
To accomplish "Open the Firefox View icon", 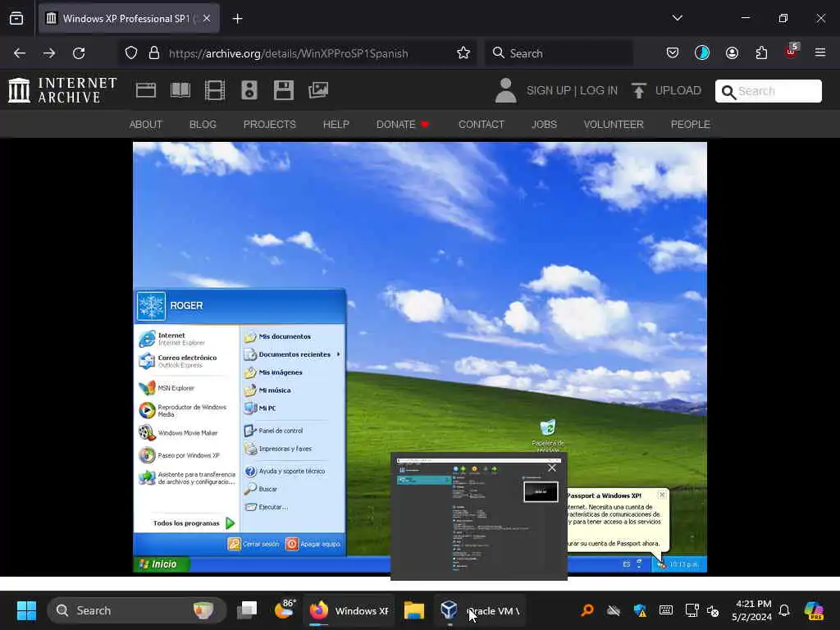I will 16,19.
